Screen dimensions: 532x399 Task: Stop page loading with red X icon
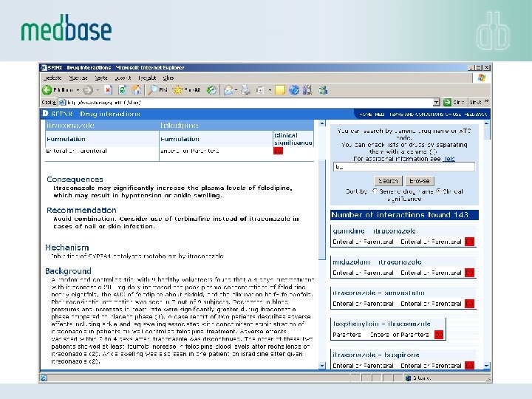click(108, 90)
